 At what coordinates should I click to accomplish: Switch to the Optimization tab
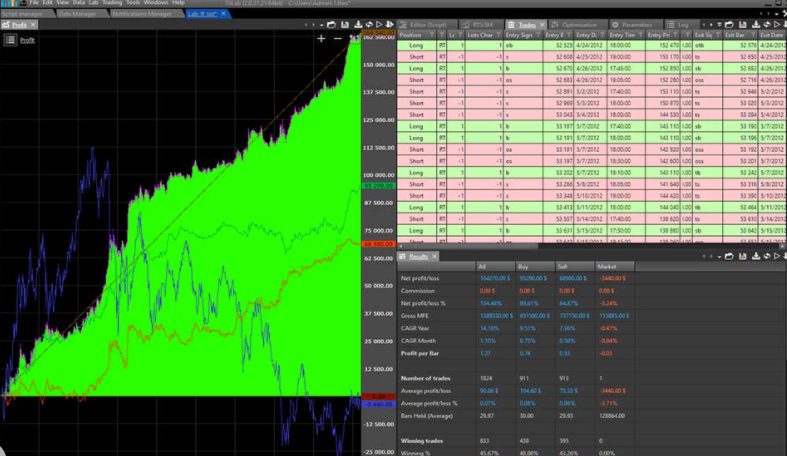click(579, 24)
